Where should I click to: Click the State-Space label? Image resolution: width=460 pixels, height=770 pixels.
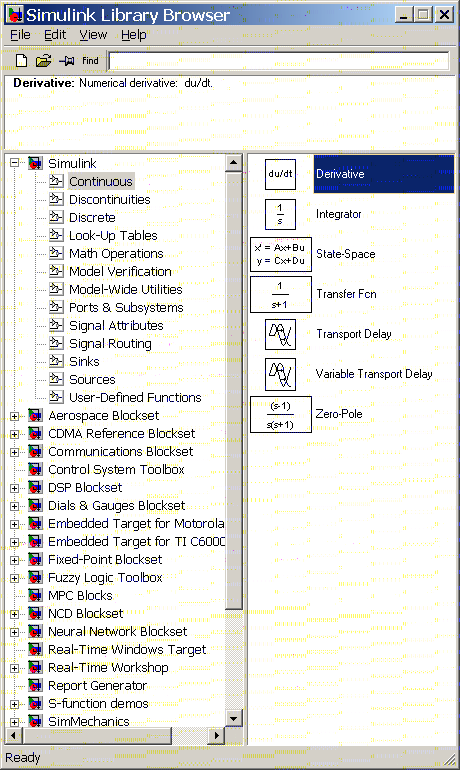click(x=346, y=254)
